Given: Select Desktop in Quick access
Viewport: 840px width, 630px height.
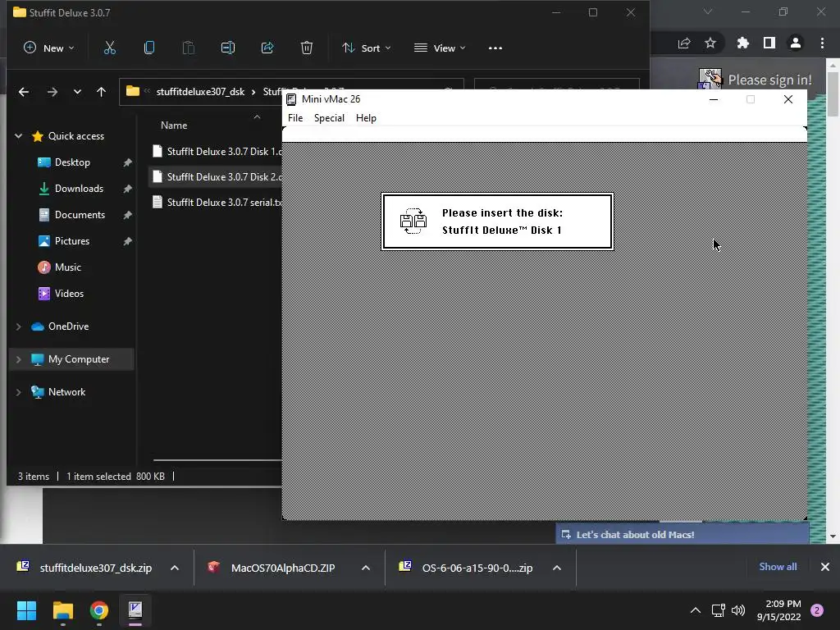Looking at the screenshot, I should click(x=72, y=162).
